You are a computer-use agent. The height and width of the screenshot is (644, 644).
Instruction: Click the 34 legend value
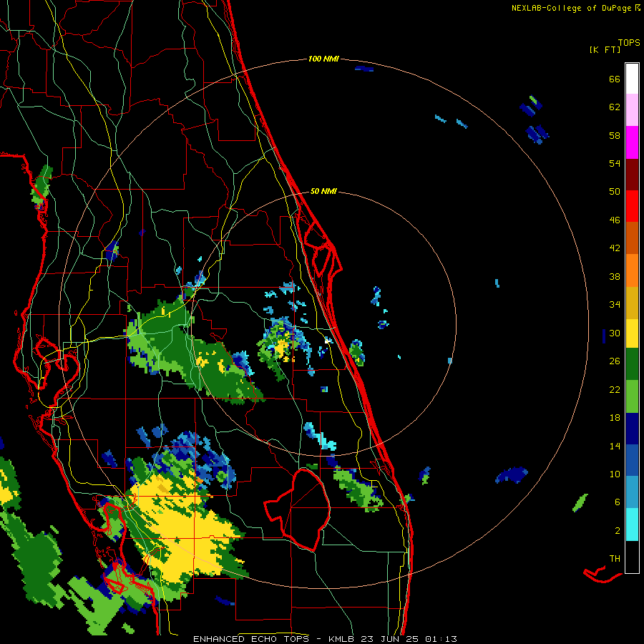coord(615,304)
